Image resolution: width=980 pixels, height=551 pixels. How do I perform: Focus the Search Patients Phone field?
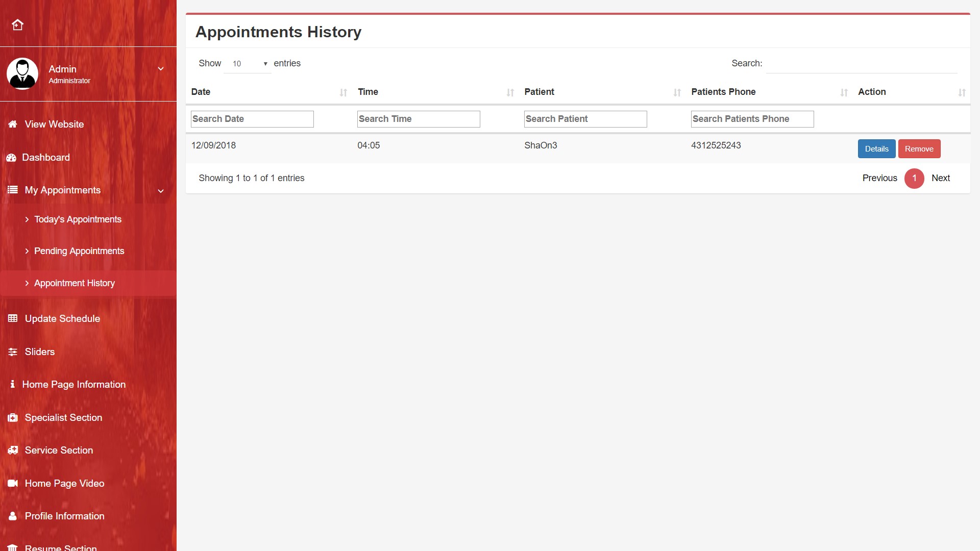(752, 119)
